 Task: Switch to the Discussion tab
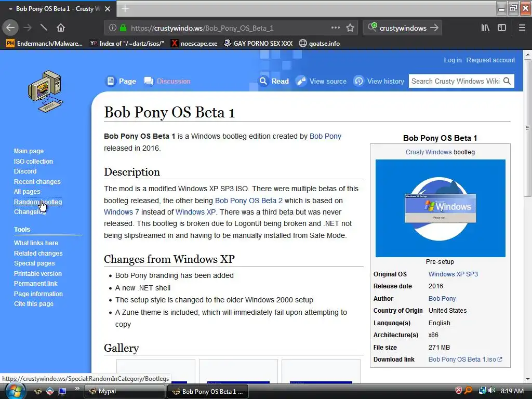pos(167,81)
